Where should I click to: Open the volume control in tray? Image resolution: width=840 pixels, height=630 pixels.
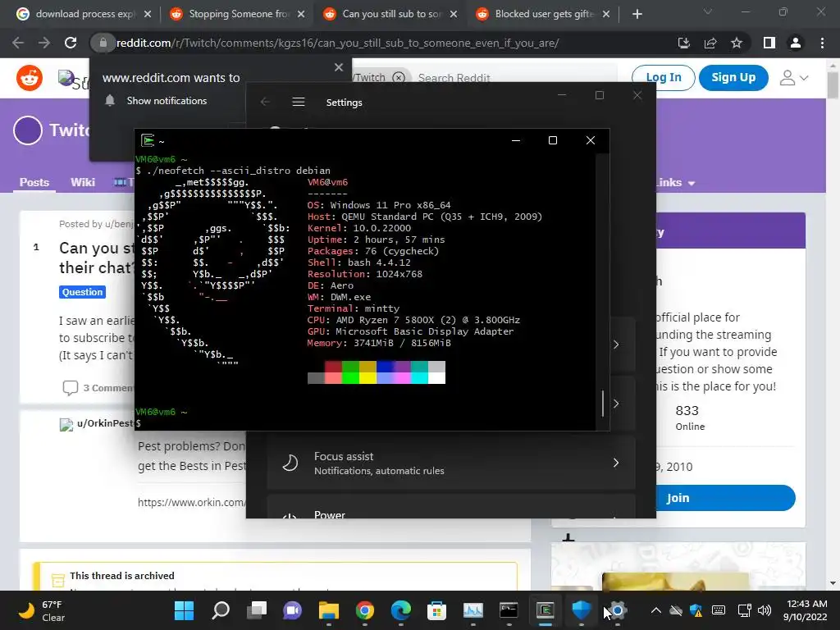(x=765, y=610)
